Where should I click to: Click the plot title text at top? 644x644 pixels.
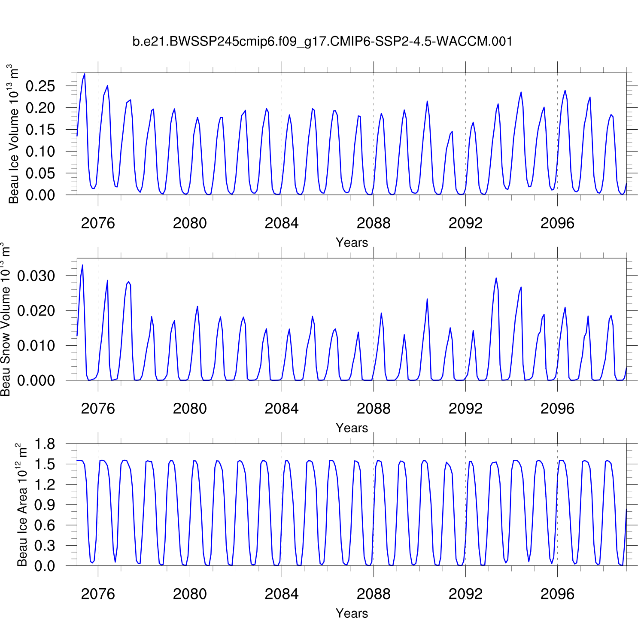pos(322,42)
